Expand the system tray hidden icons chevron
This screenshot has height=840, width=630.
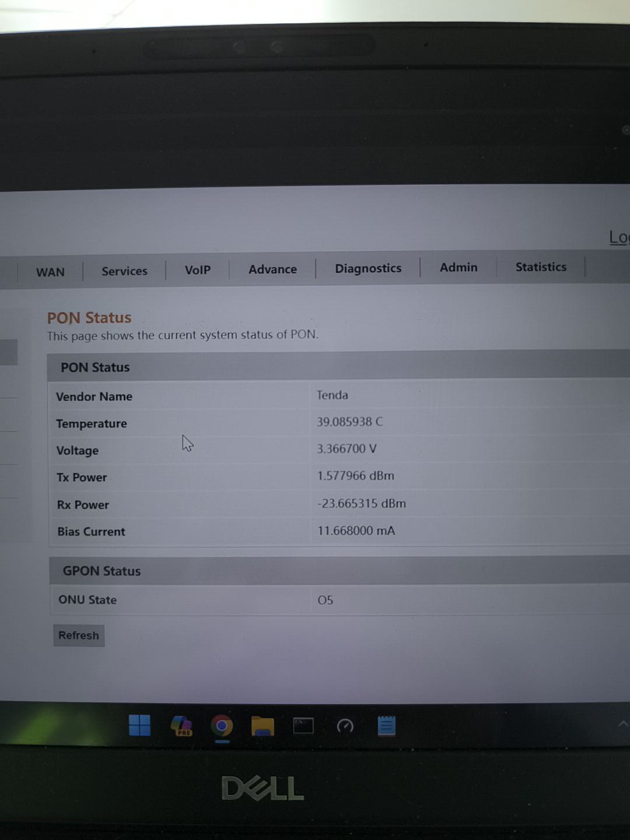622,724
